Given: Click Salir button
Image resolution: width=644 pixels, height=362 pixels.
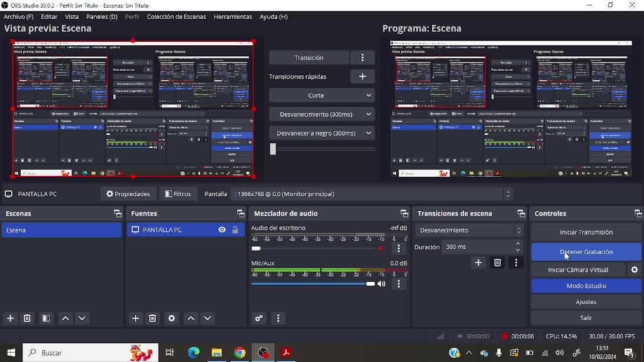Looking at the screenshot, I should pos(586,318).
